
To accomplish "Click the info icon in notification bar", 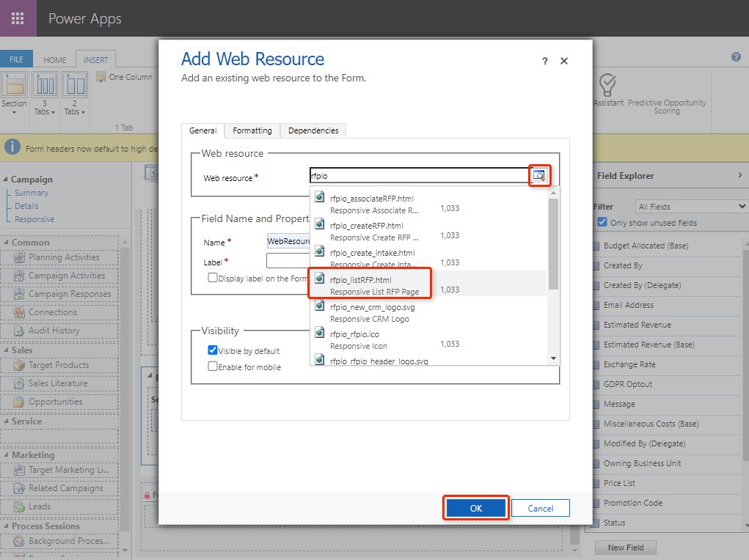I will point(12,147).
